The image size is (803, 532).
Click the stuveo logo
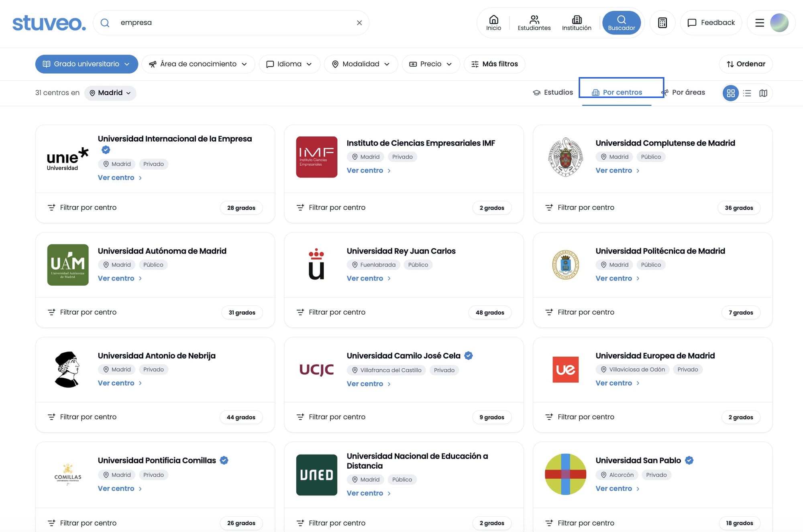coord(49,23)
